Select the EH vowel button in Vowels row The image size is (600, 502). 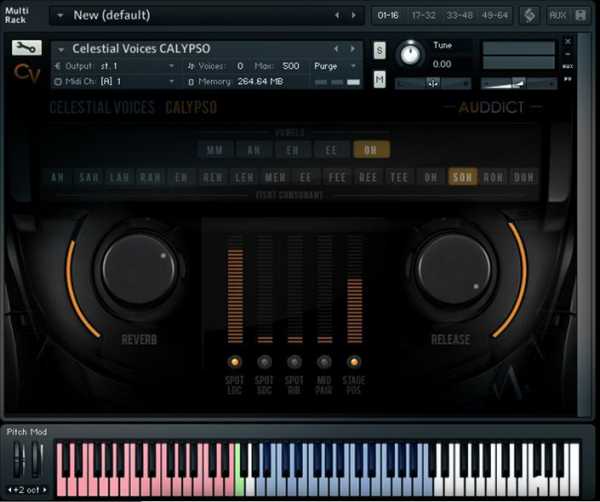coord(293,150)
